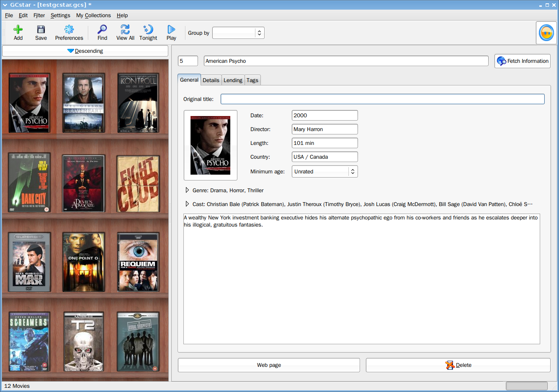Viewport: 559px width, 392px height.
Task: Save the collection with the Save icon
Action: click(x=41, y=29)
